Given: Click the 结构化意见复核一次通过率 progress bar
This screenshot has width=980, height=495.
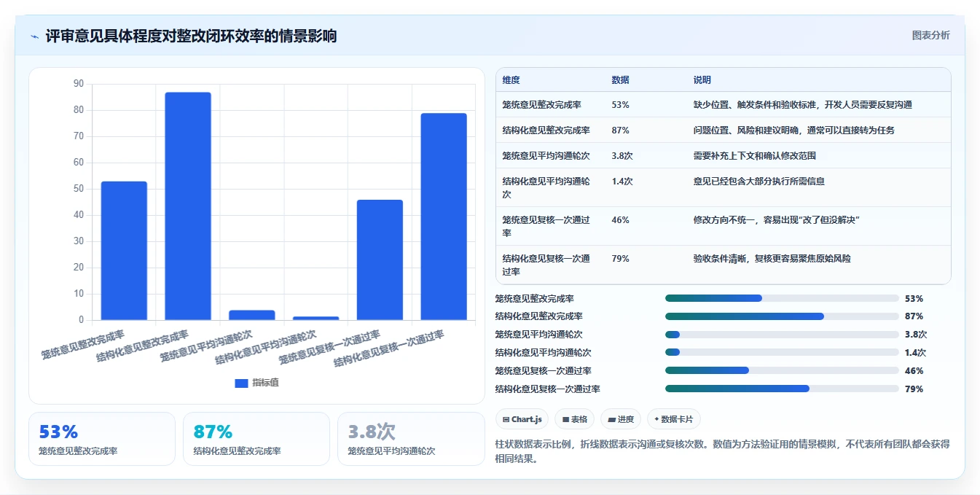Looking at the screenshot, I should coord(782,389).
